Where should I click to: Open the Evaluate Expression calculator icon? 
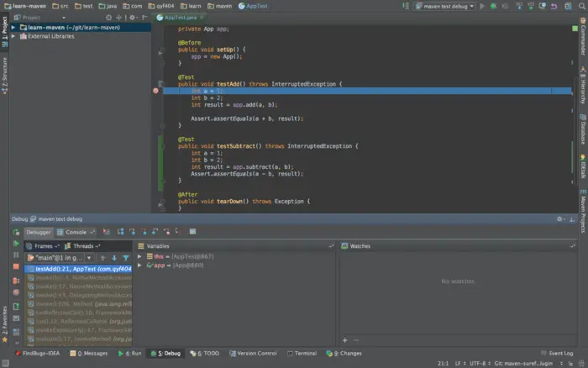pyautogui.click(x=192, y=232)
